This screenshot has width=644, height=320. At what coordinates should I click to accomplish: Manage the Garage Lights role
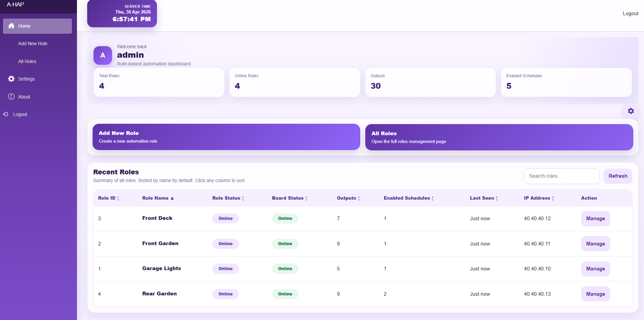pos(595,269)
